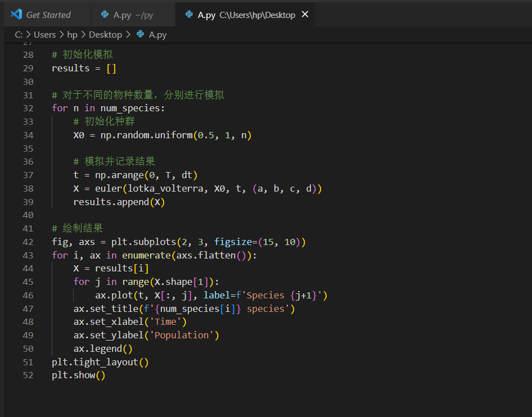Click 'plt.show()' on line 52
The width and height of the screenshot is (532, 417).
pos(78,375)
